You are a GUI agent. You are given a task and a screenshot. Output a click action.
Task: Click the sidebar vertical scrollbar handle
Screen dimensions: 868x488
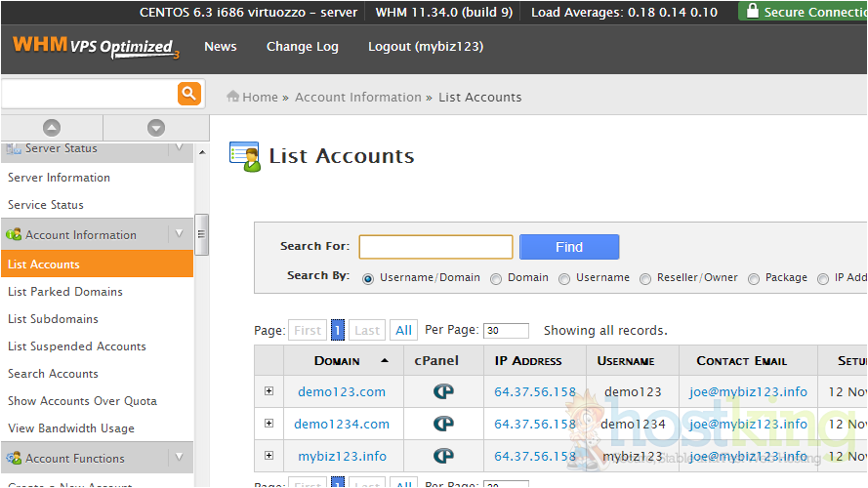pos(202,234)
